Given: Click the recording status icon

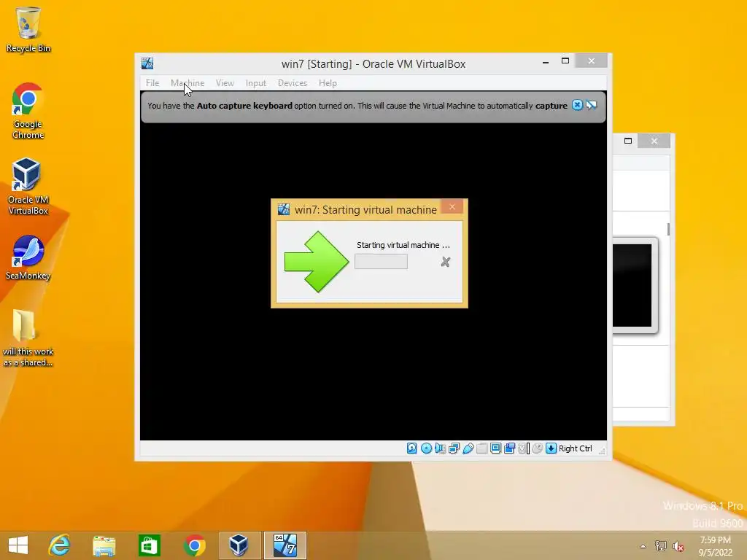Looking at the screenshot, I should pyautogui.click(x=509, y=448).
